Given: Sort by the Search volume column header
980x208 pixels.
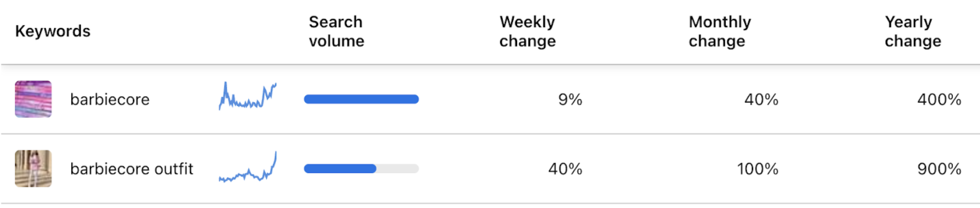Looking at the screenshot, I should (336, 31).
